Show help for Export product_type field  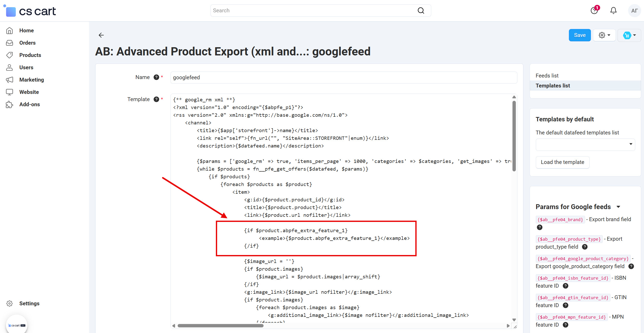[585, 247]
